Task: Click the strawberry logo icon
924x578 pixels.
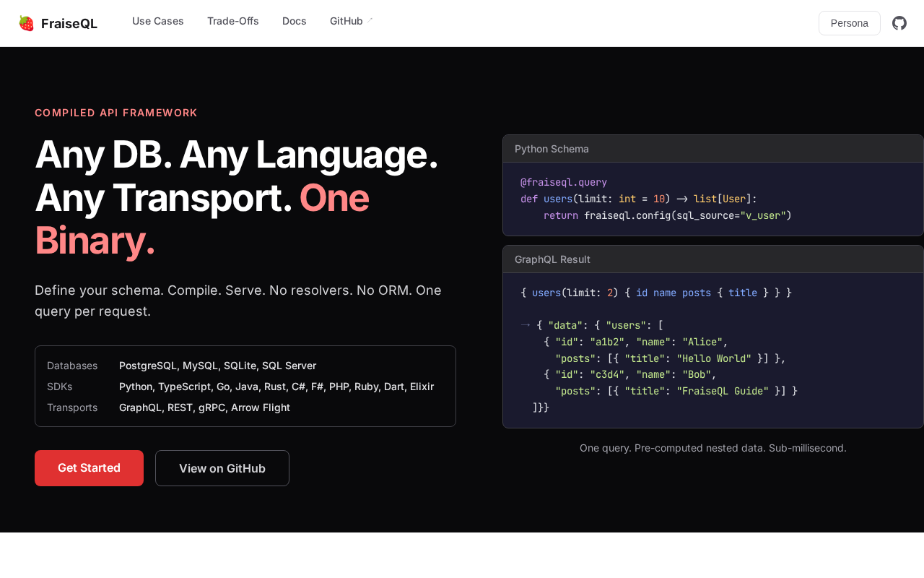Action: point(26,23)
